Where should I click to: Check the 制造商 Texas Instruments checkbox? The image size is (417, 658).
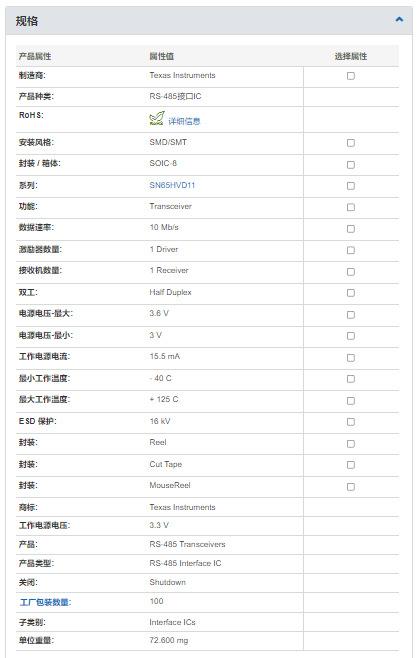tap(351, 76)
